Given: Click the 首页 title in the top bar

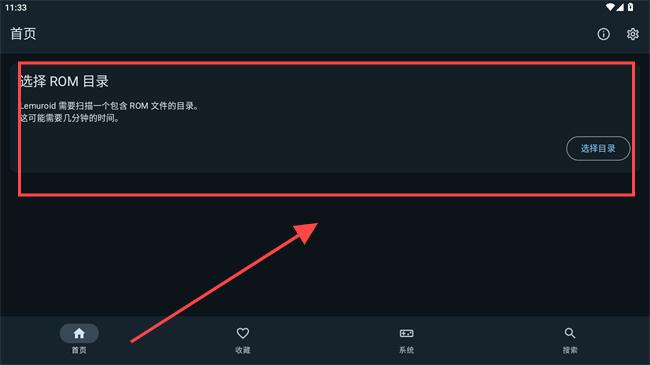Looking at the screenshot, I should (23, 34).
